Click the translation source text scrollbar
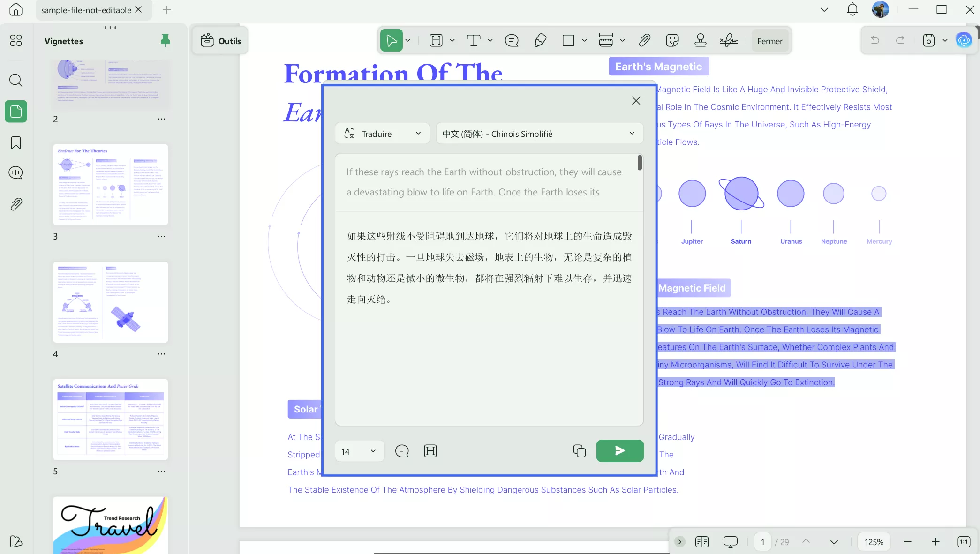The height and width of the screenshot is (554, 980). point(640,163)
